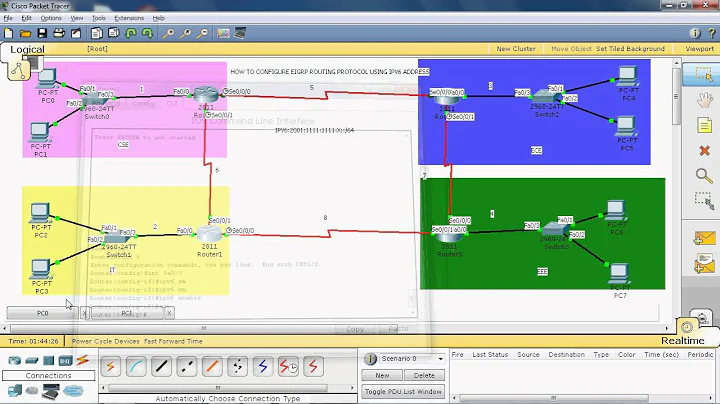The image size is (720, 404).
Task: Pick the orange Fiber cable
Action: point(212,366)
